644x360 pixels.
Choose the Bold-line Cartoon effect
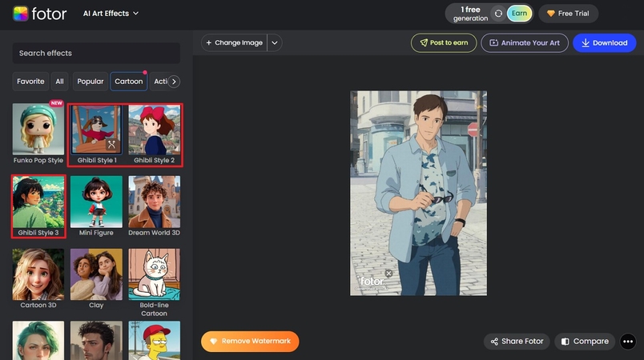pos(154,282)
